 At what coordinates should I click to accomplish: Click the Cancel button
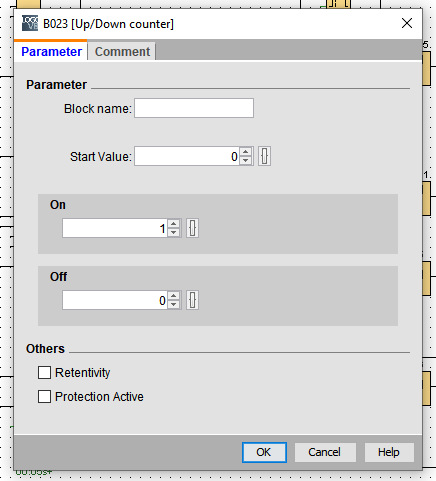click(x=325, y=452)
